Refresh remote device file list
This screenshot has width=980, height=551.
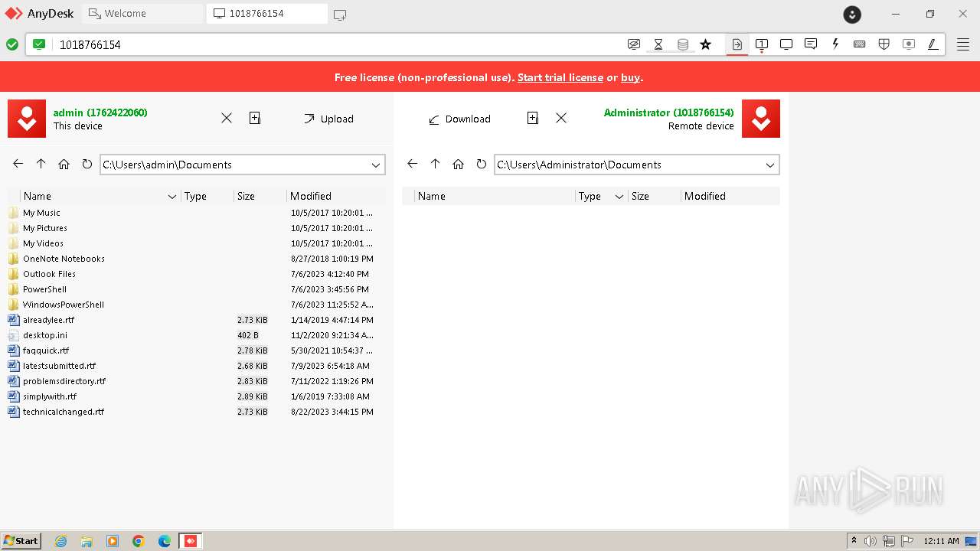[x=481, y=164]
